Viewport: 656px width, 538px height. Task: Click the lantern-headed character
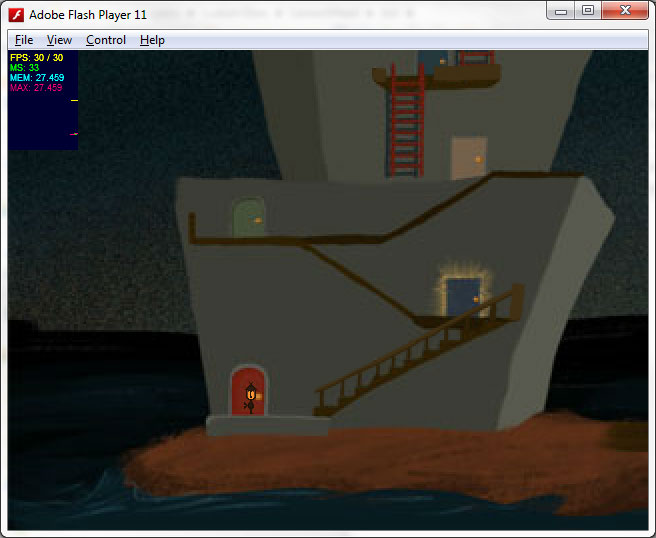(x=251, y=398)
